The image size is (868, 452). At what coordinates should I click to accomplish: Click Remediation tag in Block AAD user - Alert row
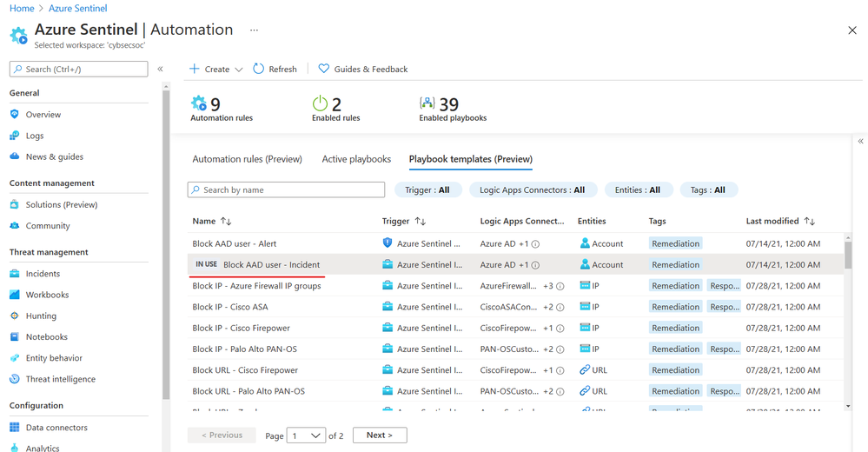point(675,243)
